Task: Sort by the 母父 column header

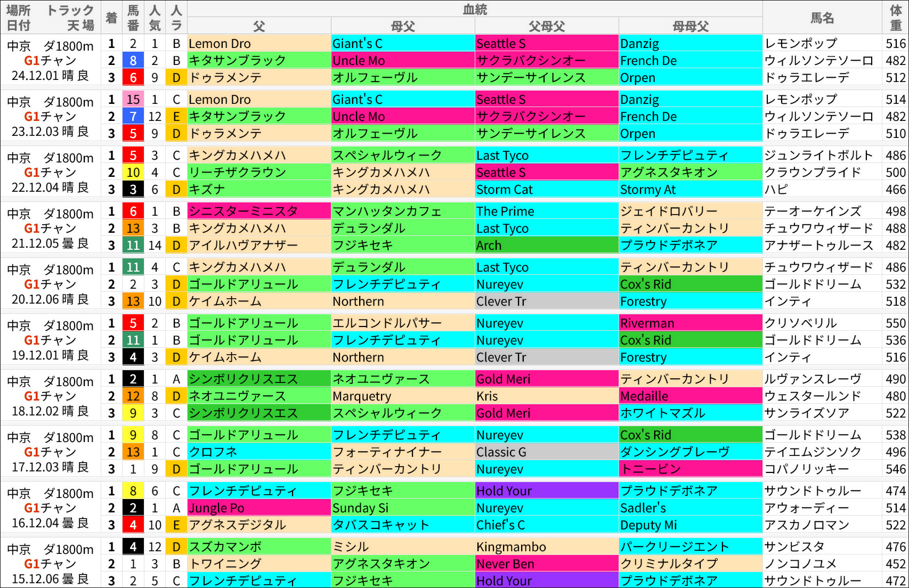Action: [x=402, y=26]
